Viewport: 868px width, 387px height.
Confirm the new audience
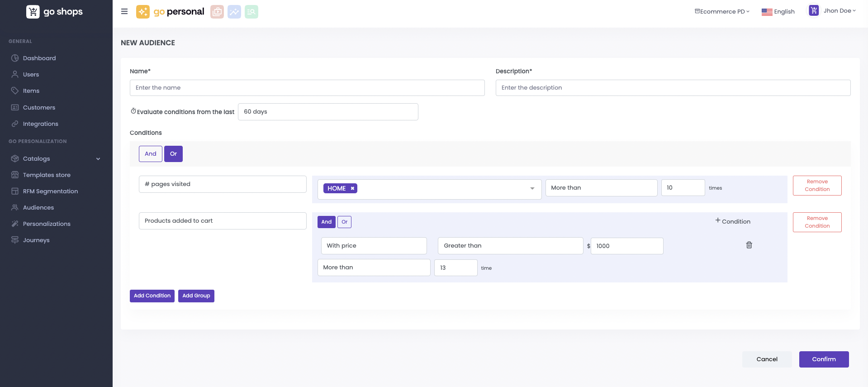coord(824,359)
